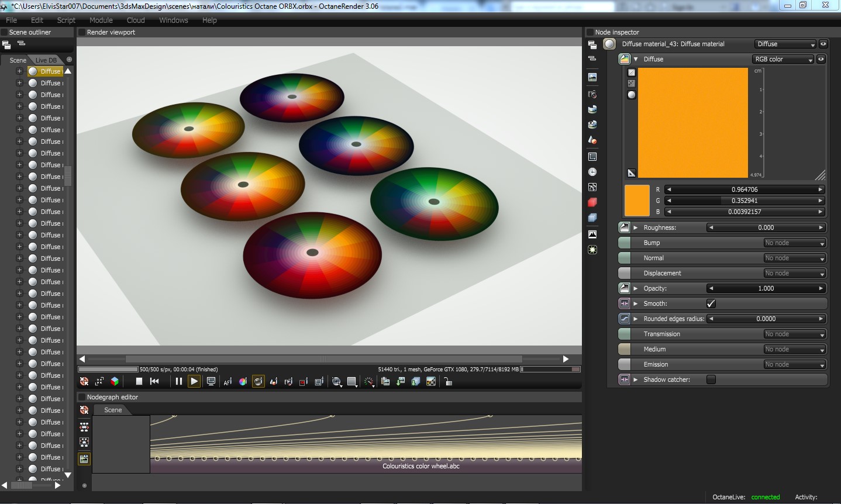The image size is (841, 504).
Task: Click the auto focus picker AF icon
Action: pos(228,382)
